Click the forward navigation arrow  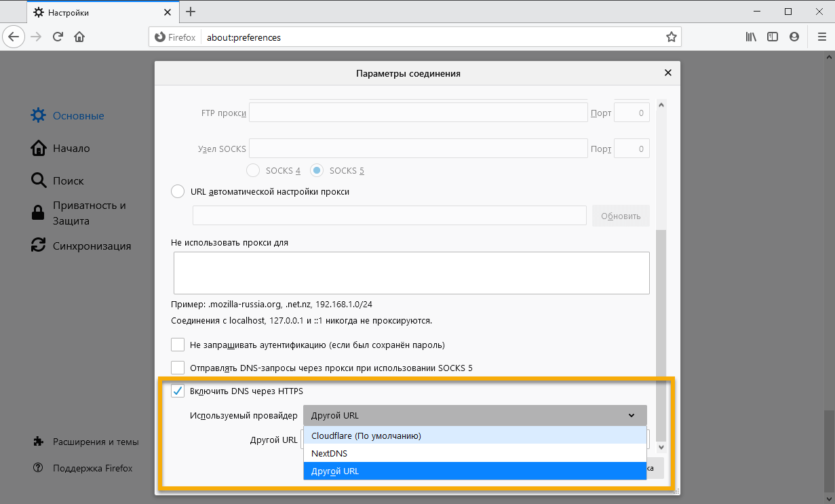pyautogui.click(x=36, y=37)
